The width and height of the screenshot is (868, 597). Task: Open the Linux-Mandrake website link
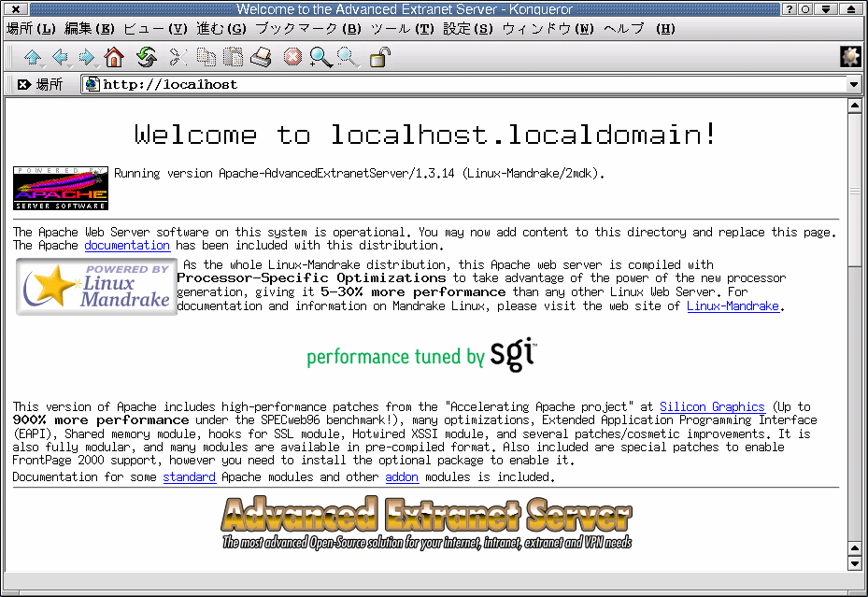coord(733,306)
